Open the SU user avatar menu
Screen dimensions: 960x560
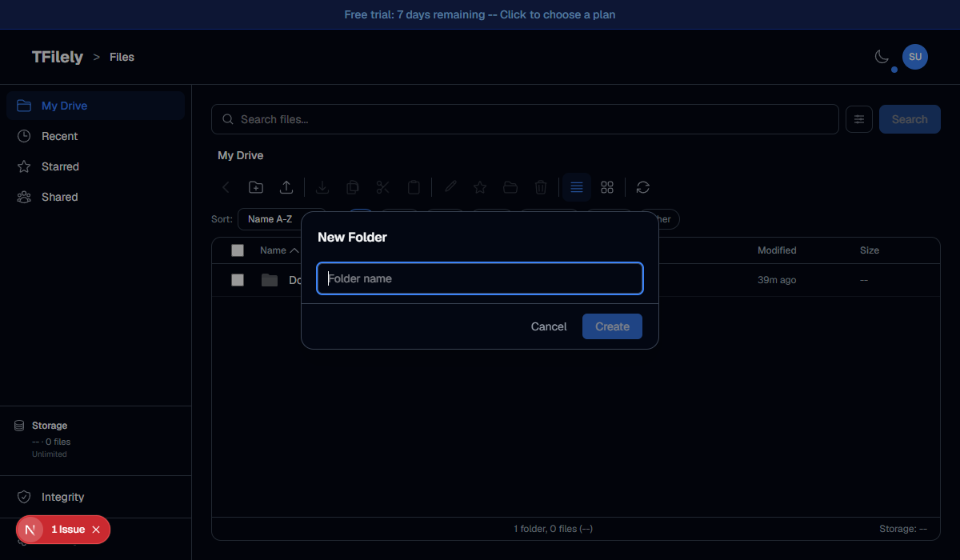coord(915,57)
